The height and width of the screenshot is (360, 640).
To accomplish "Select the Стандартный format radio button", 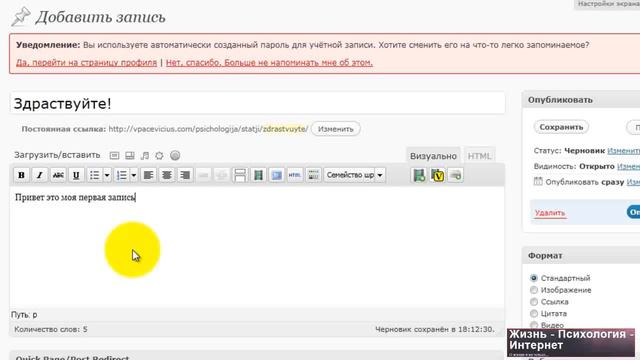I will coord(534,278).
